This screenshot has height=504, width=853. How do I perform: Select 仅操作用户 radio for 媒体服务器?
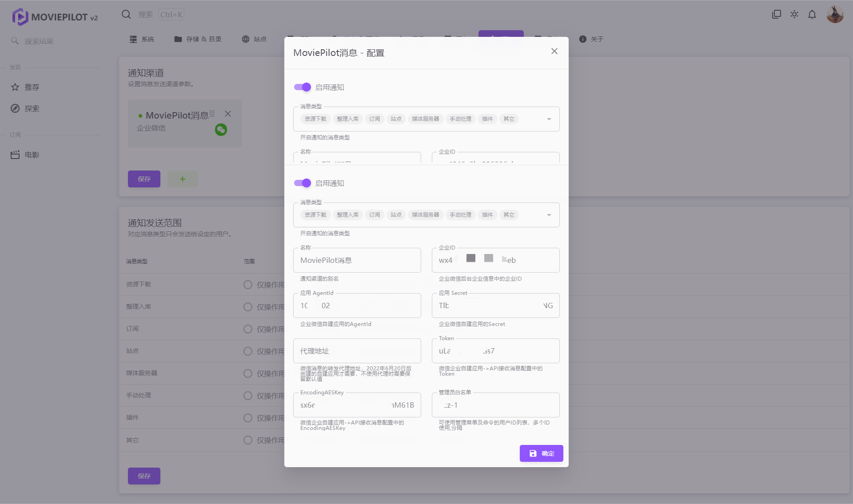248,373
